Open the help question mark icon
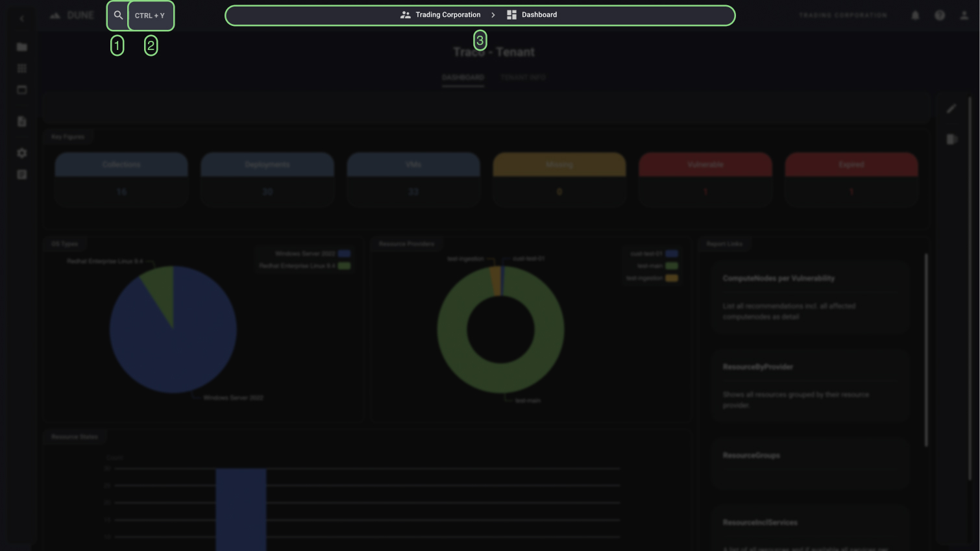 click(x=939, y=15)
